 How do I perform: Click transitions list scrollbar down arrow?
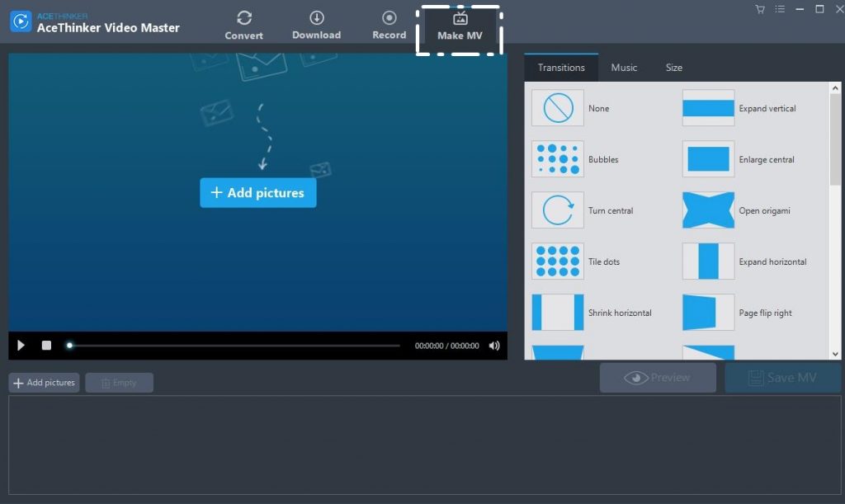835,354
